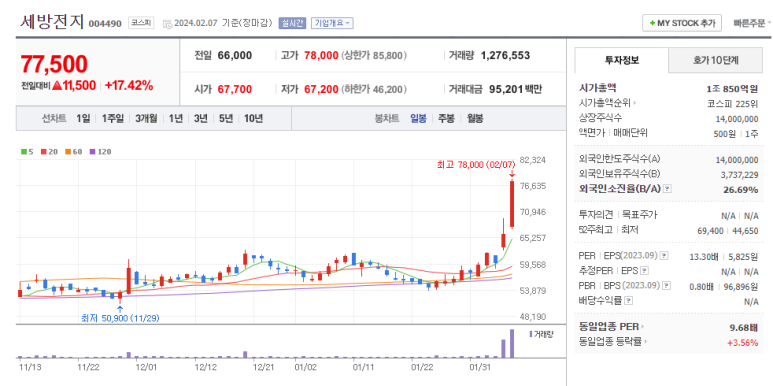The height and width of the screenshot is (386, 773).
Task: Click the stock name 세방전지
Action: pos(52,22)
